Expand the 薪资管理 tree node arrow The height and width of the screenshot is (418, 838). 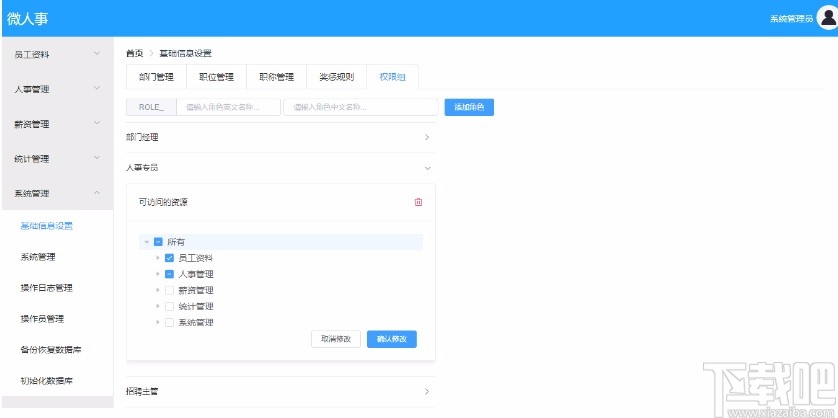tap(158, 290)
